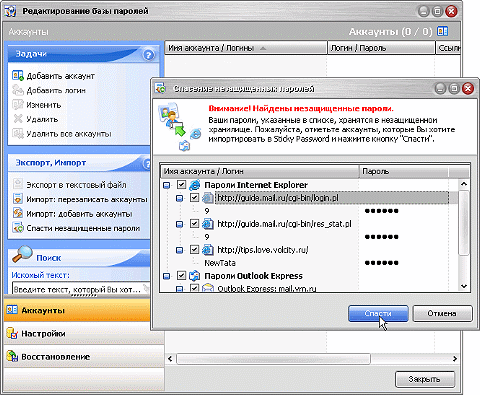Click the accounts view icon next to Аккаунты (0 / 0)
This screenshot has width=480, height=395.
coord(443,31)
